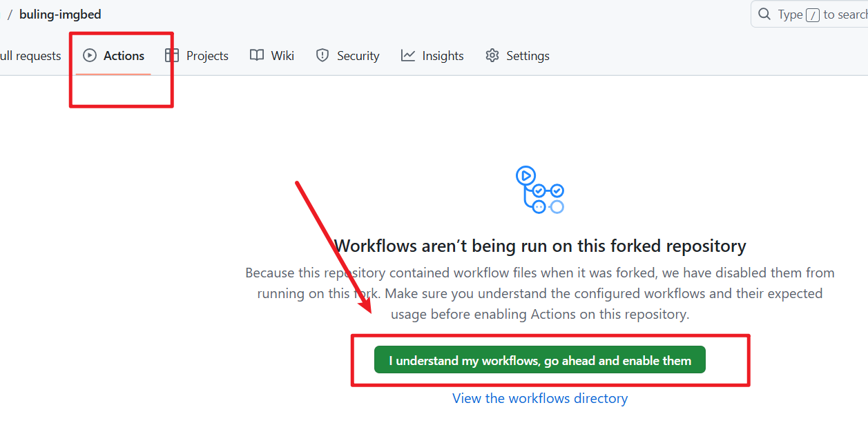Click the Projects table icon

tap(172, 56)
